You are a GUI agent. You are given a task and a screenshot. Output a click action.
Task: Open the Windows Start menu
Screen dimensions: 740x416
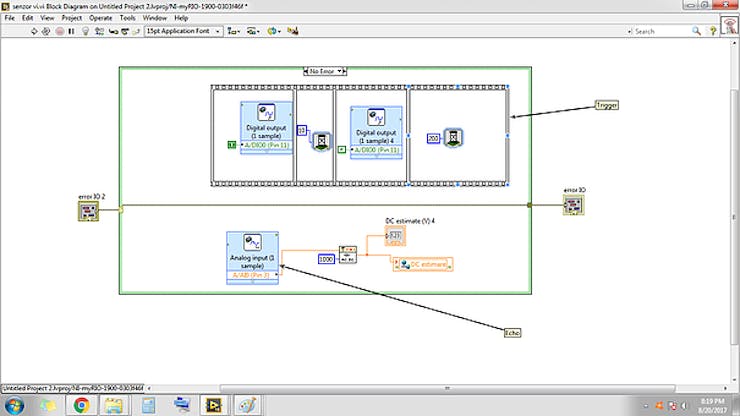(14, 405)
